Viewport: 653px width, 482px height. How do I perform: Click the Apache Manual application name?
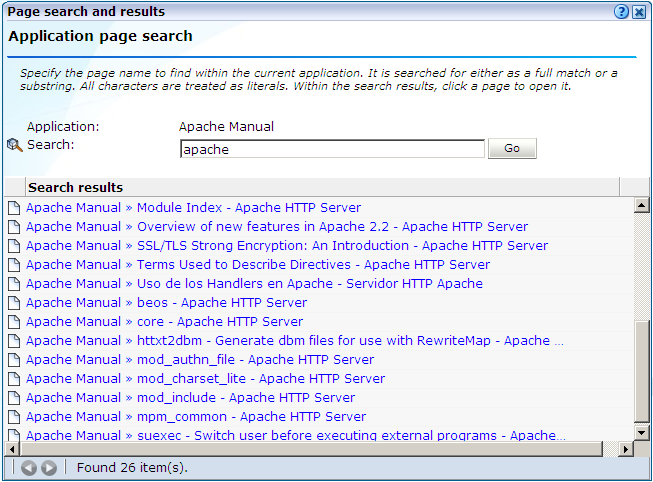(227, 127)
